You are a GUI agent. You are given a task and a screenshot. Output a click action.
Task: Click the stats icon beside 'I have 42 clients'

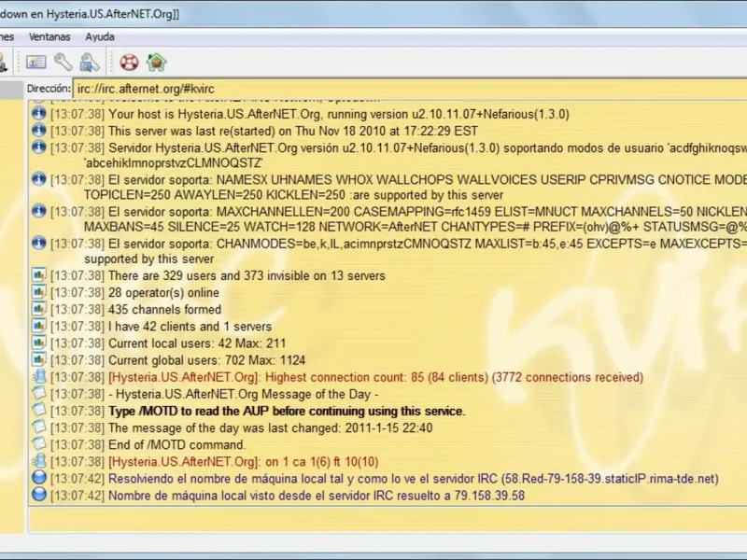39,326
